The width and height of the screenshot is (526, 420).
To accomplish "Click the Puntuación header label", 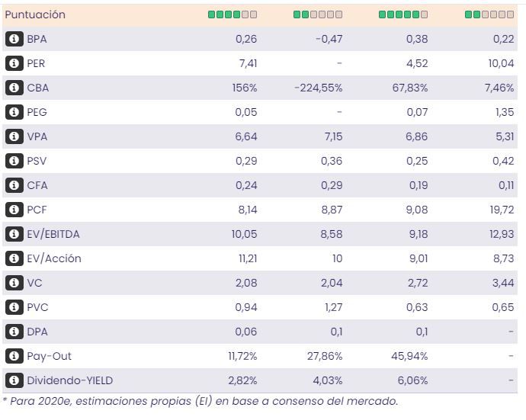I will tap(35, 14).
